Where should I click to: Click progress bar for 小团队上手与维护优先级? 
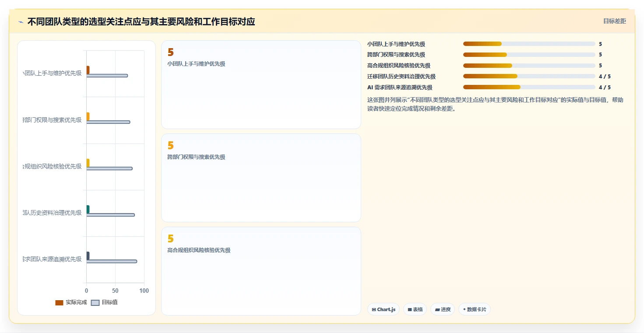529,44
